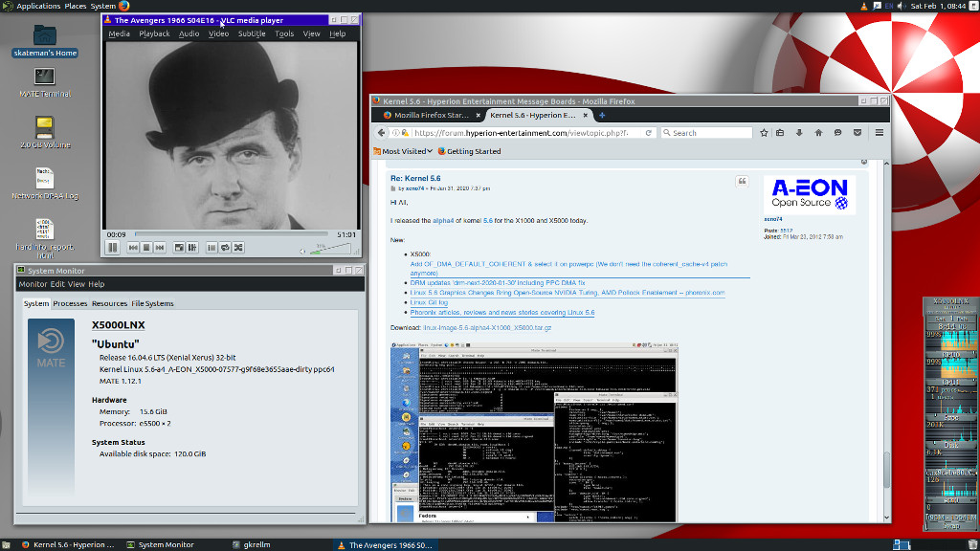
Task: Open Firefox hamburger menu
Action: pyautogui.click(x=880, y=132)
